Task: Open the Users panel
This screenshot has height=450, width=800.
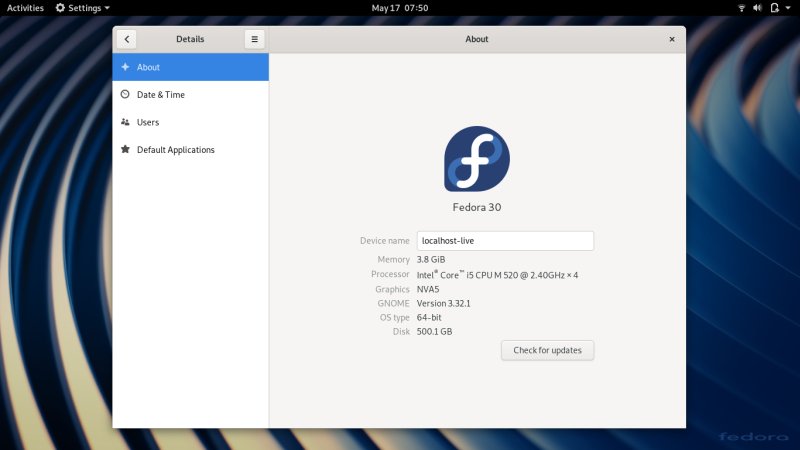Action: click(190, 122)
